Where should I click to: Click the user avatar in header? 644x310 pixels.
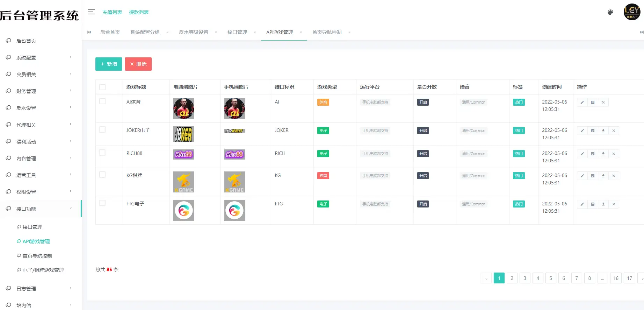pyautogui.click(x=632, y=12)
